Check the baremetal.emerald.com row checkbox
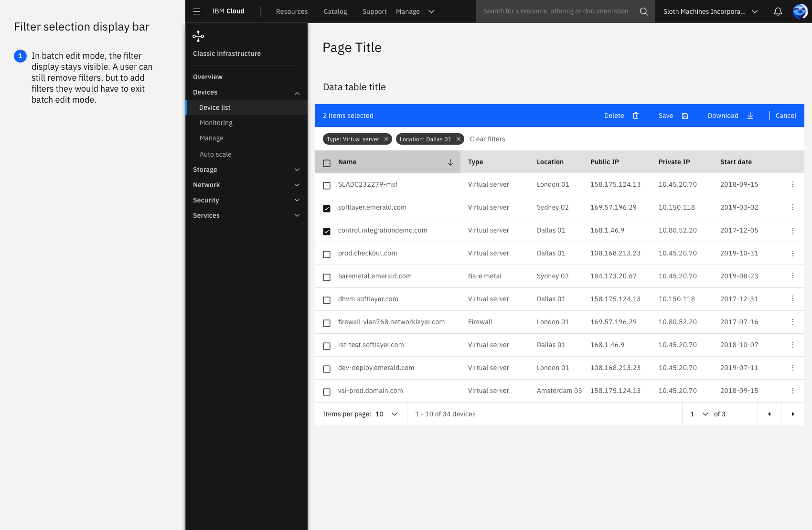 (x=327, y=277)
